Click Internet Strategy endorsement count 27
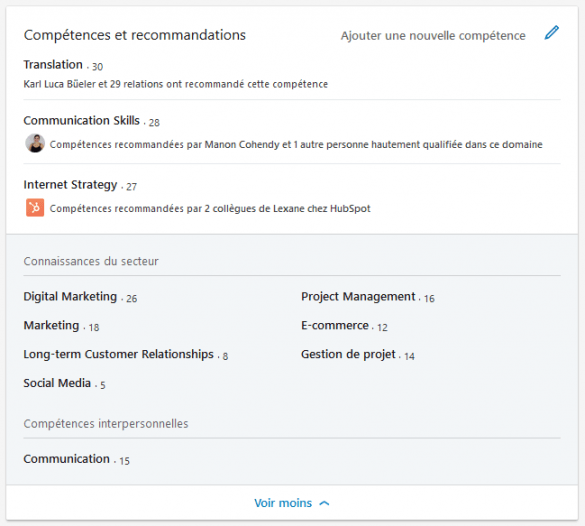Viewport: 585px width, 526px height. point(131,187)
